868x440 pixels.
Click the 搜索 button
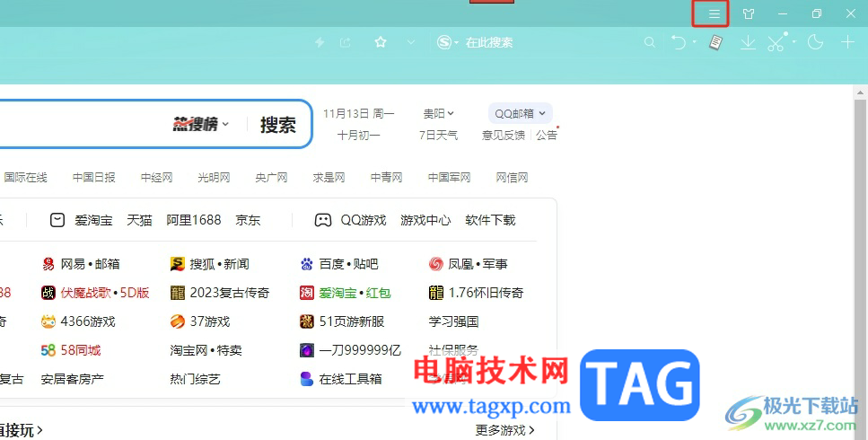(278, 125)
